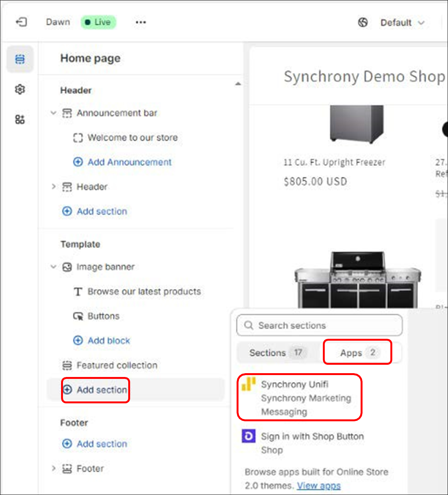This screenshot has width=448, height=495.
Task: Click Add Announcement link
Action: 129,162
